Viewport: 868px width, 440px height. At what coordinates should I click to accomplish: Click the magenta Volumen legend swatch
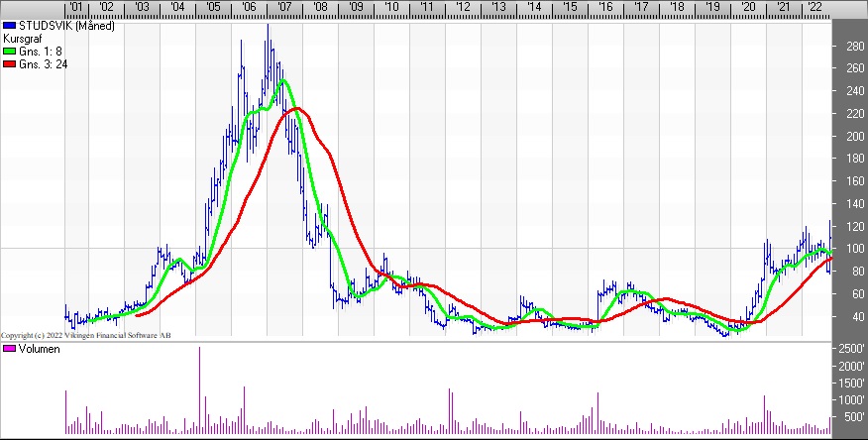10,349
